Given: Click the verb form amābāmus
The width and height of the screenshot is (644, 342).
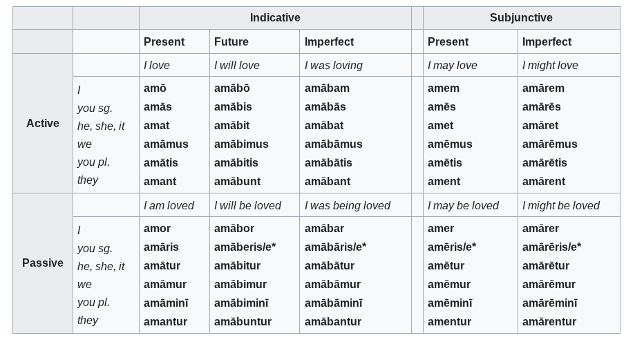Looking at the screenshot, I should (x=333, y=144).
